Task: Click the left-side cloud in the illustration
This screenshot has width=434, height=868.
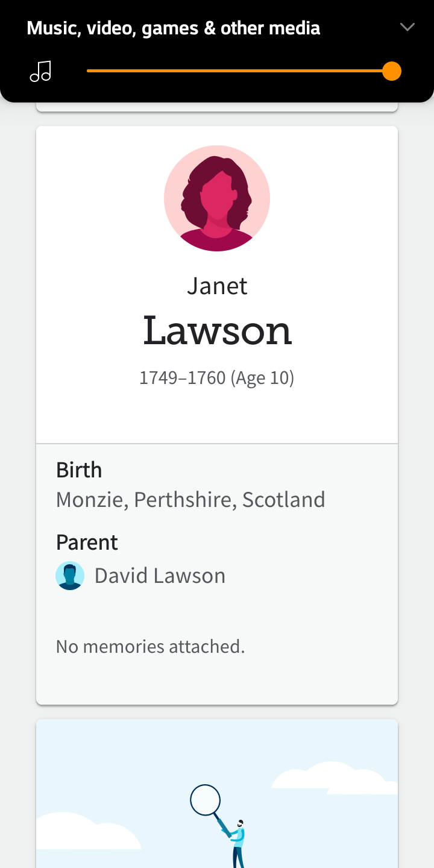Action: [x=84, y=832]
